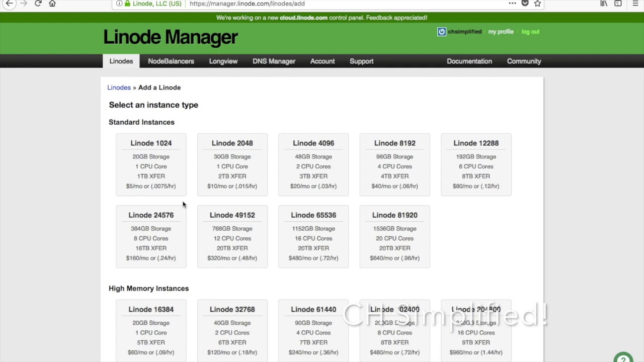
Task: Click the Linode Manager logo title
Action: tap(170, 37)
